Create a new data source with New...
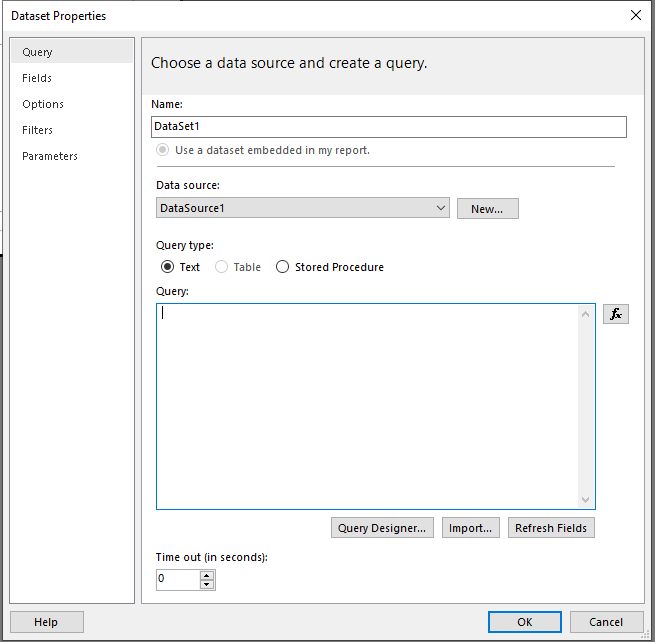The image size is (655, 642). (487, 208)
